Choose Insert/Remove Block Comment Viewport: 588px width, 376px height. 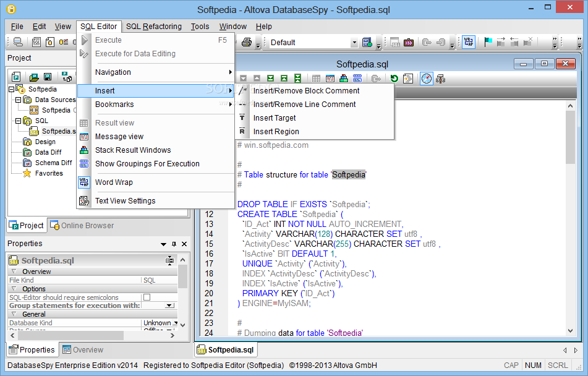click(315, 91)
